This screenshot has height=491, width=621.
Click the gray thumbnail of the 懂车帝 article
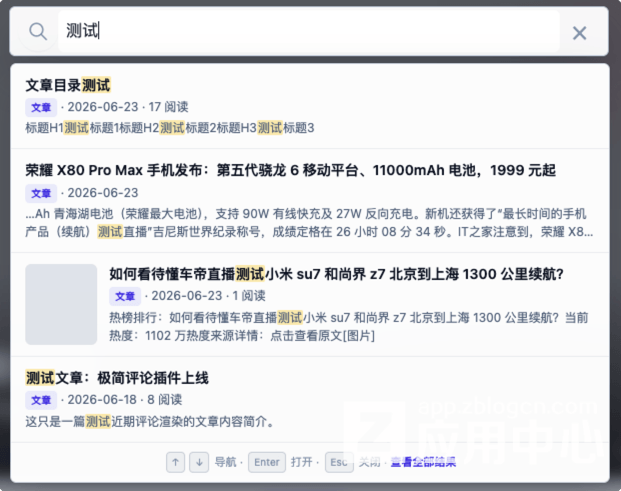(x=61, y=304)
